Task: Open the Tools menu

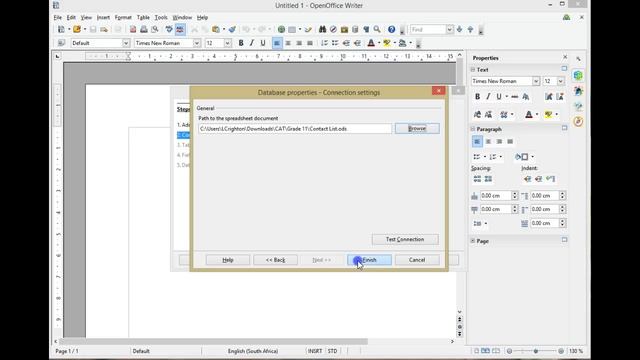Action: click(x=161, y=18)
